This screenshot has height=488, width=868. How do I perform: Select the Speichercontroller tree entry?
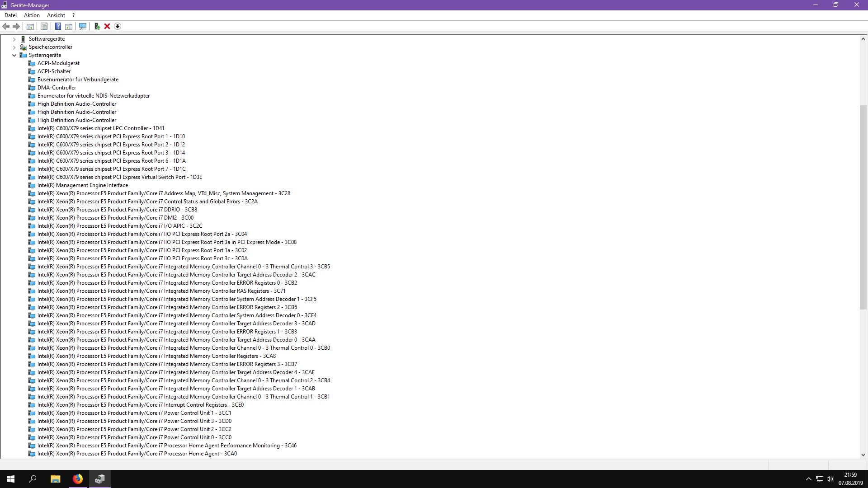(51, 47)
